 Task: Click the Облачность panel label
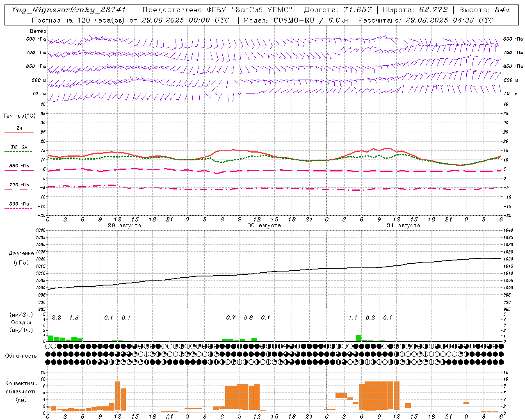pyautogui.click(x=21, y=356)
